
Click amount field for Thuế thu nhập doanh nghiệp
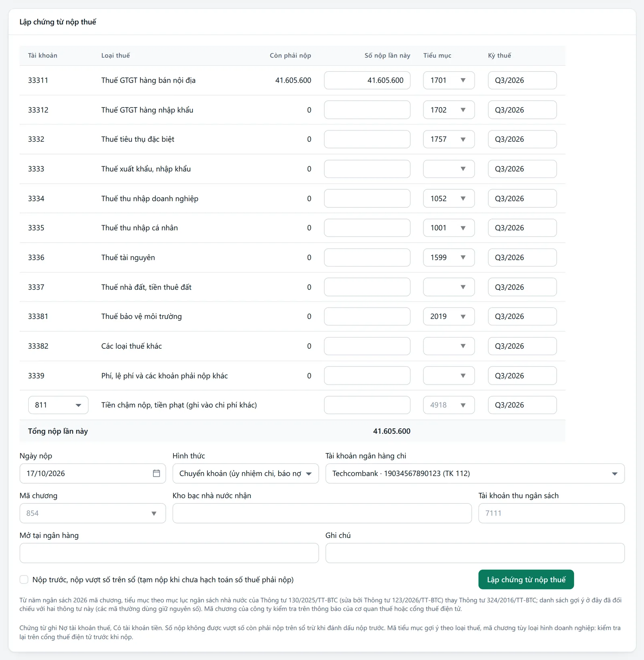pos(367,199)
